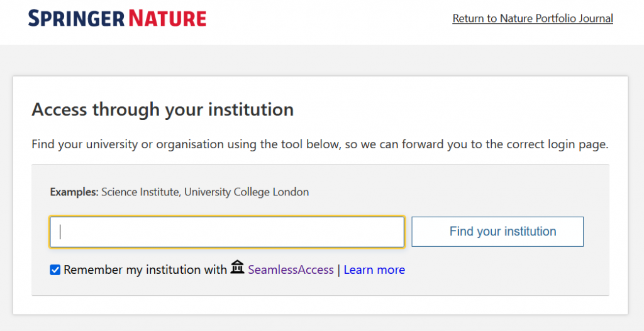The width and height of the screenshot is (644, 331).
Task: Click the 'Science Institute' example text
Action: (141, 192)
